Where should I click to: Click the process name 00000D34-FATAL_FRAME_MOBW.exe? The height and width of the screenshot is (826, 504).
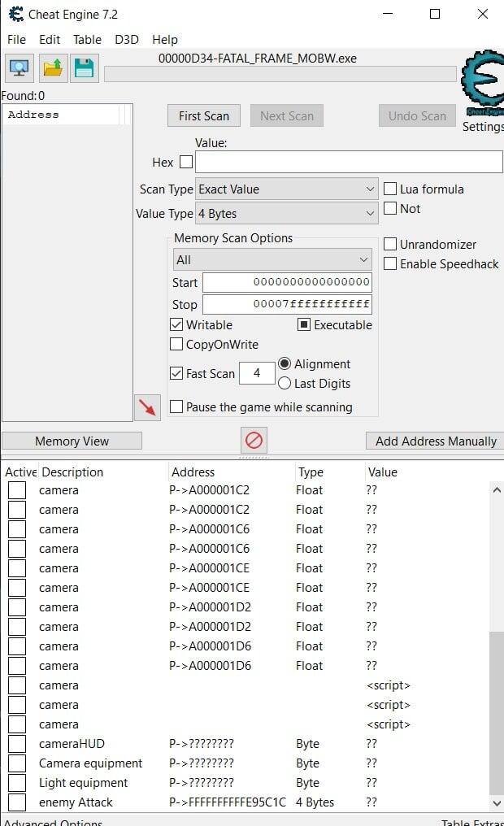tap(258, 59)
